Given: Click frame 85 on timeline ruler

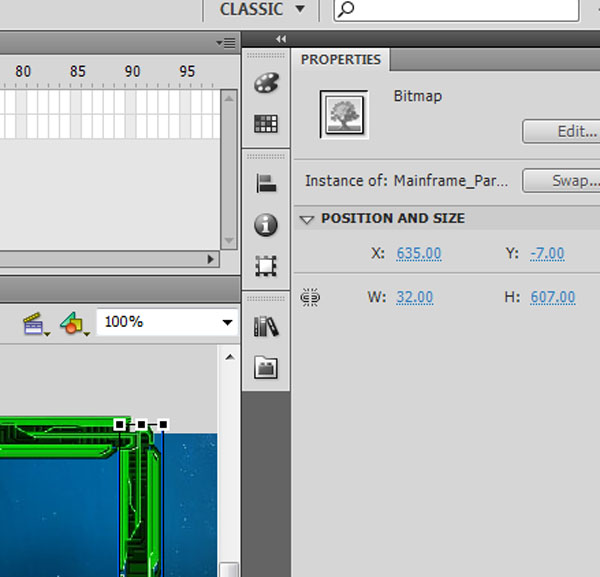Looking at the screenshot, I should pos(78,72).
